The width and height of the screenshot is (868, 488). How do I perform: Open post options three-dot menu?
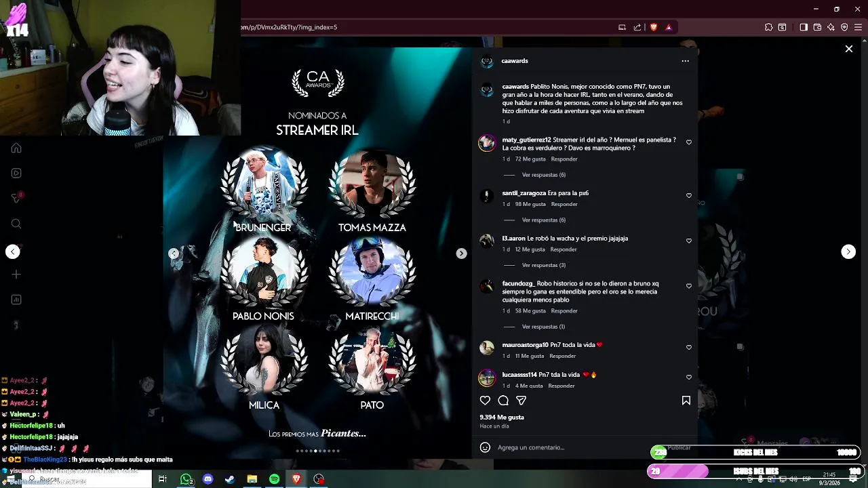tap(685, 61)
